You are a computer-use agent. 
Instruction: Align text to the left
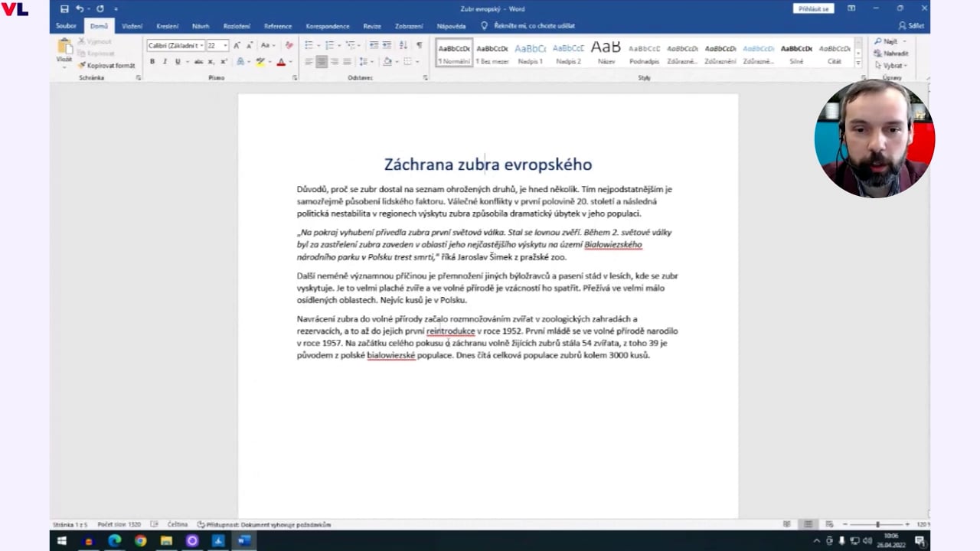coord(309,61)
